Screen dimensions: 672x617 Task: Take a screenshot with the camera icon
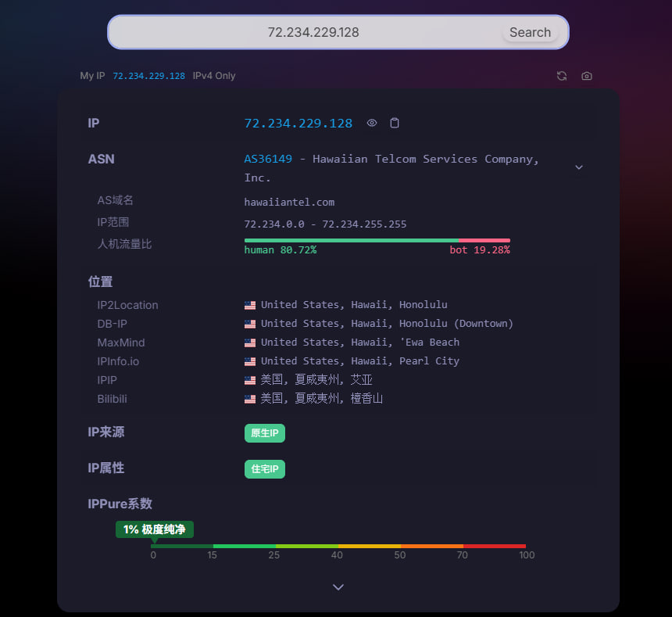[586, 76]
